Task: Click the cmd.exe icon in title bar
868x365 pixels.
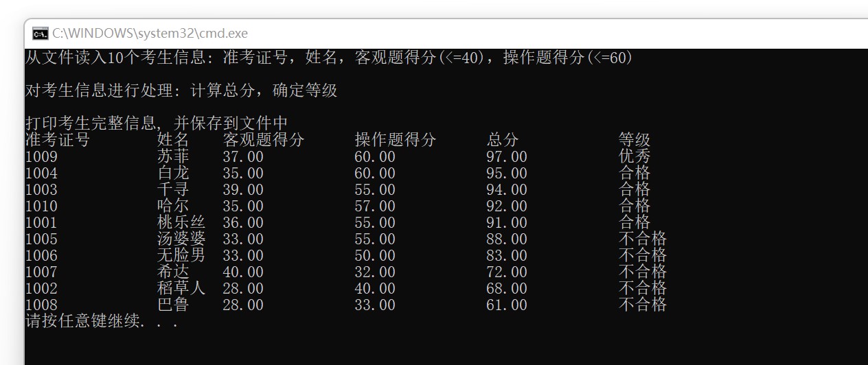Action: (40, 33)
